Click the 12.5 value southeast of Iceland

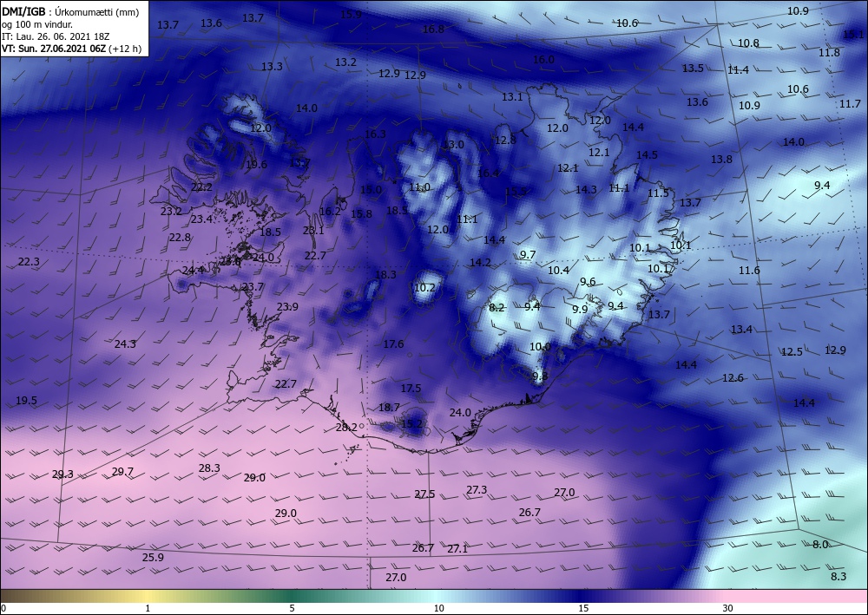[x=792, y=352]
